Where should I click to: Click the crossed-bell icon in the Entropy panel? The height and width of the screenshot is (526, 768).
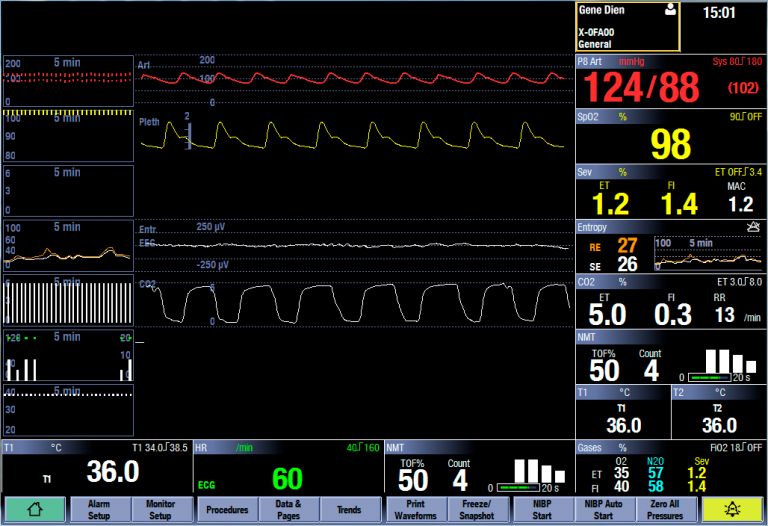753,227
